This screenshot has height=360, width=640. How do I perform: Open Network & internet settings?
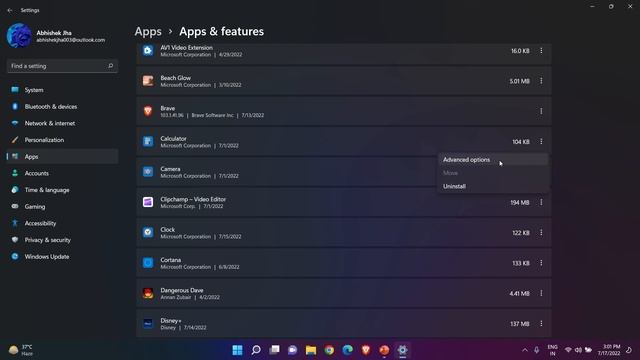pyautogui.click(x=62, y=123)
